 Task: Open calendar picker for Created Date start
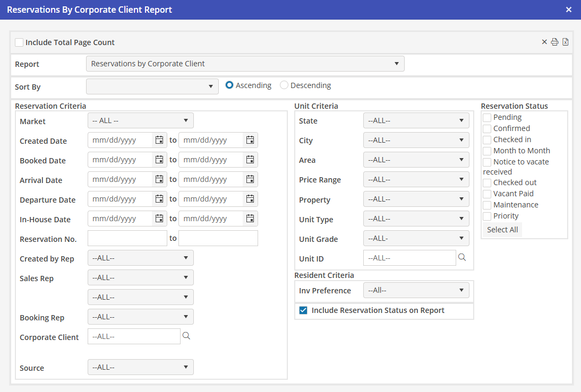pyautogui.click(x=159, y=140)
